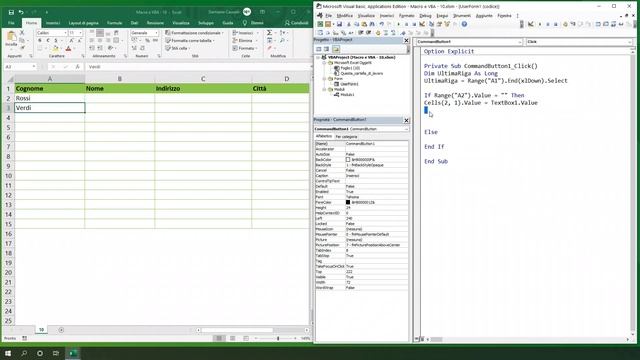Open the Esegui menu in the VBA editor
640x360 pixels.
442,16
